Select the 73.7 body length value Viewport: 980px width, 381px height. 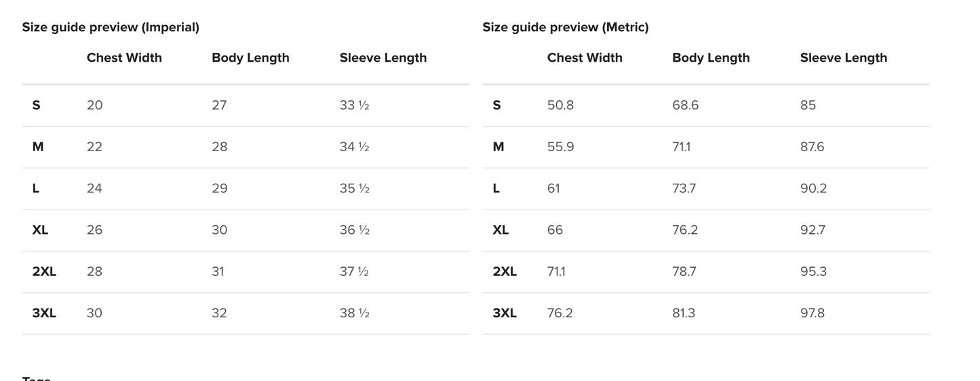(x=684, y=188)
